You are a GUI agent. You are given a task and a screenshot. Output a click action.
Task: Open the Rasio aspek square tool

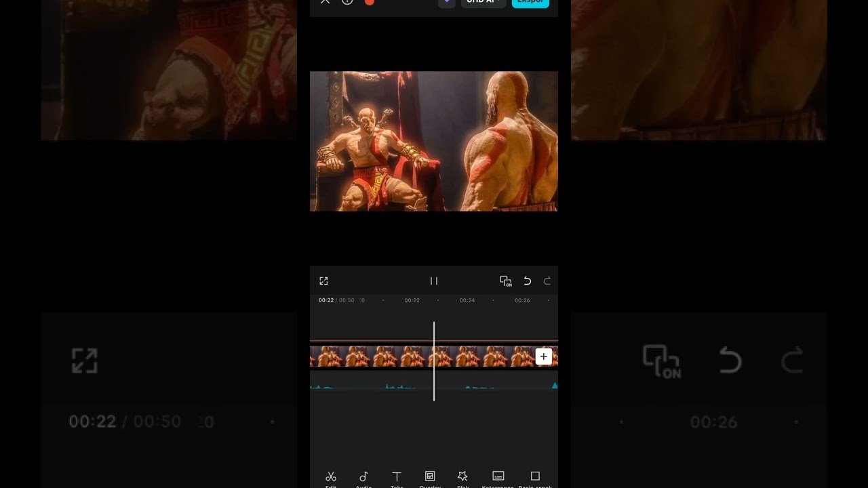point(535,479)
